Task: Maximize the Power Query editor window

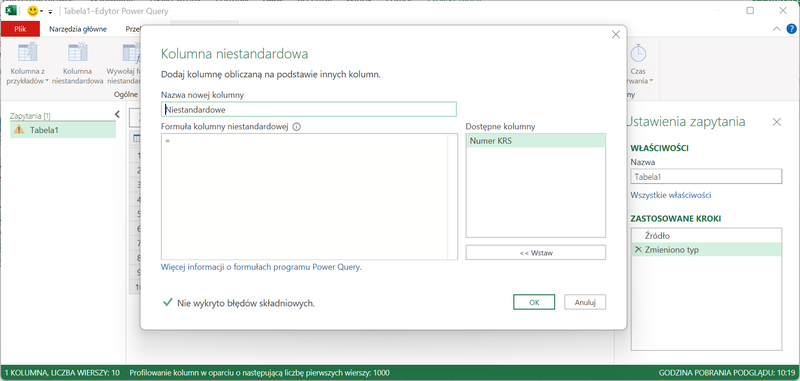Action: [x=750, y=10]
